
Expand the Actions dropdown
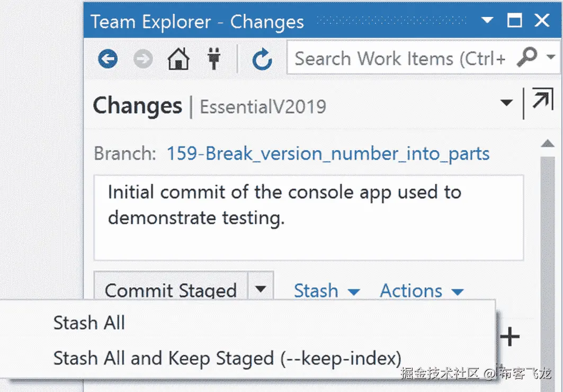(x=422, y=290)
